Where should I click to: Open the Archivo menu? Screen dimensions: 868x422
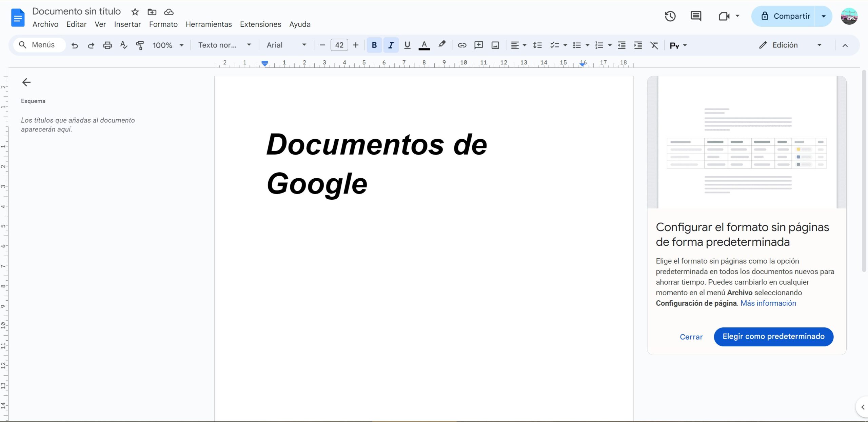pos(45,24)
